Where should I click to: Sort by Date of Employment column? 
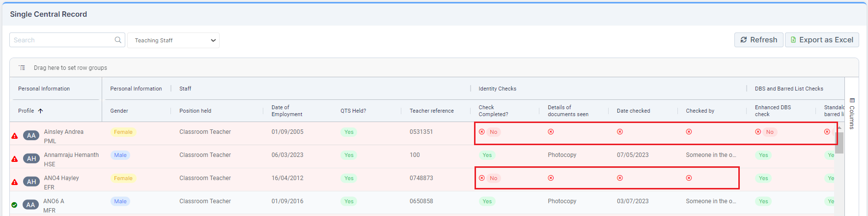(287, 111)
